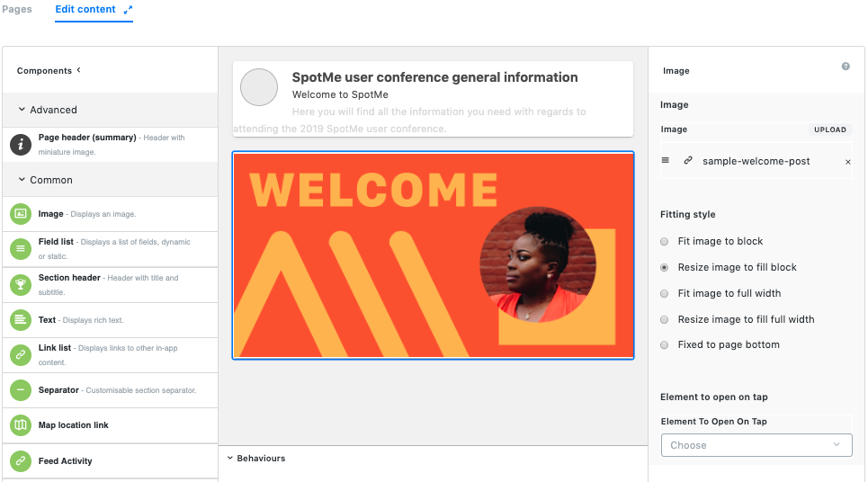This screenshot has height=482, width=868.
Task: Click the Section header component label
Action: 69,278
